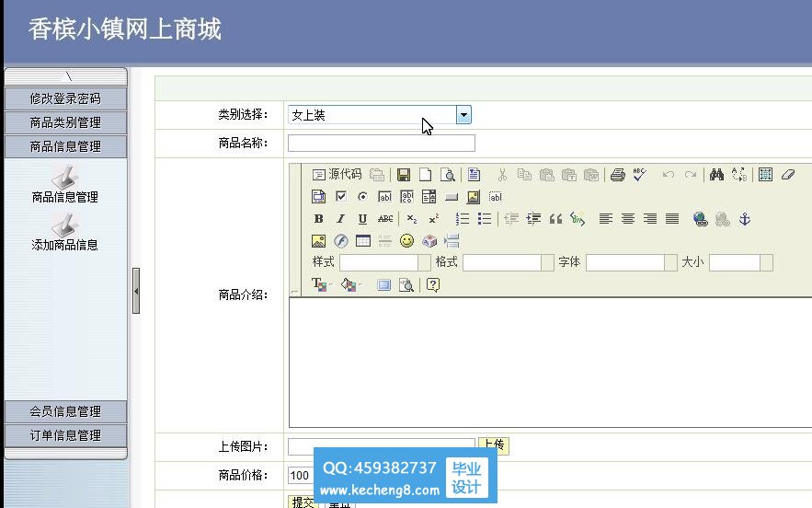The image size is (812, 508).
Task: Toggle underline formatting
Action: pos(362,219)
